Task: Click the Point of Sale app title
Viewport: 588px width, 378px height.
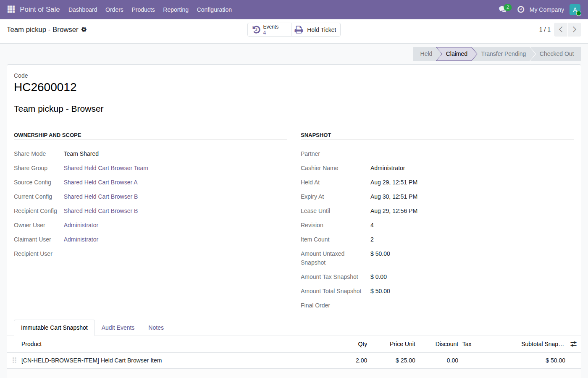Action: [x=40, y=9]
